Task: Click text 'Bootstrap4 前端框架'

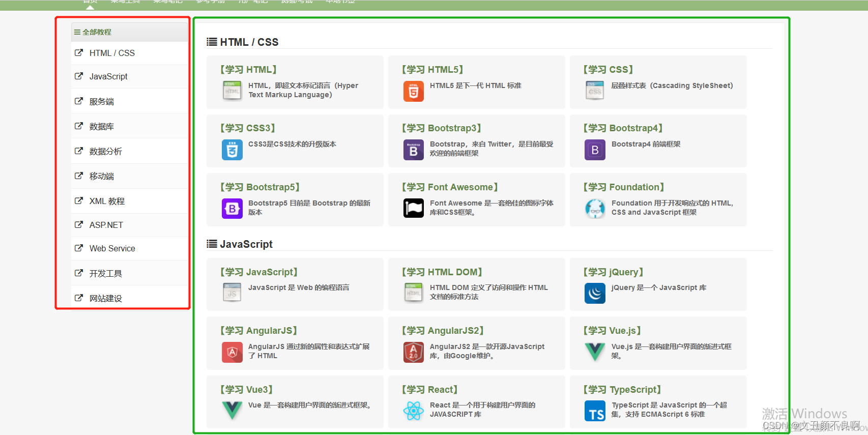Action: [x=646, y=144]
